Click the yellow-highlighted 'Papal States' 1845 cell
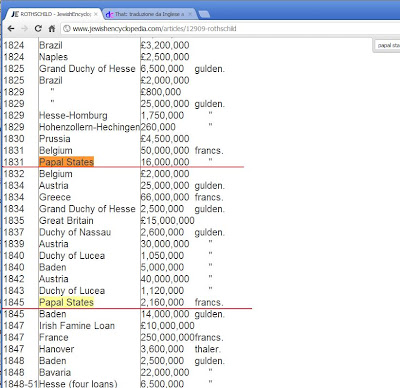 (66, 302)
